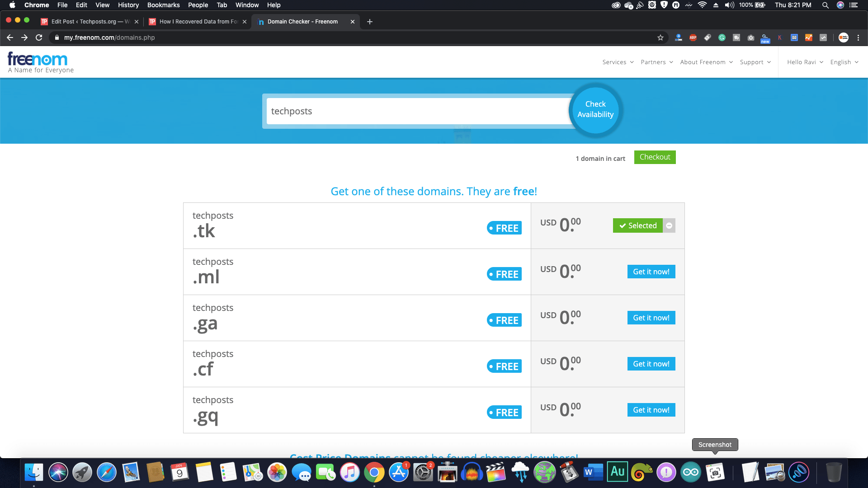868x488 pixels.
Task: Open the About Freenom dropdown
Action: click(706, 62)
